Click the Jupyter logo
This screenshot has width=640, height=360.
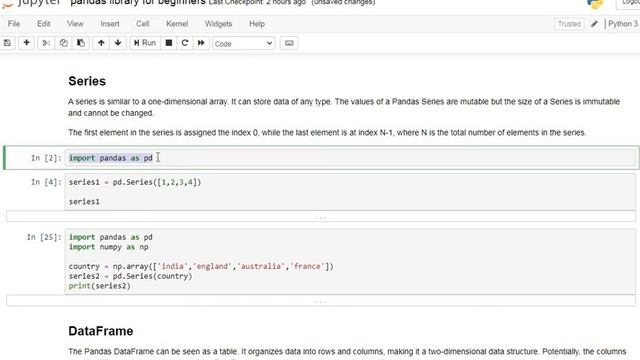[31, 3]
